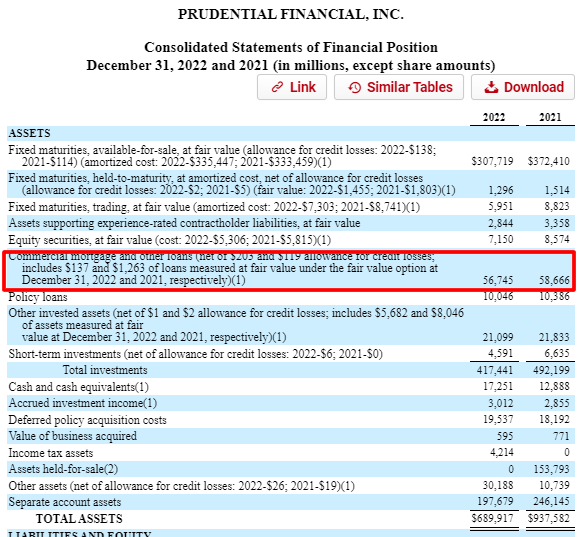Click the 18,192 deferred costs value
The image size is (580, 537).
[x=554, y=419]
